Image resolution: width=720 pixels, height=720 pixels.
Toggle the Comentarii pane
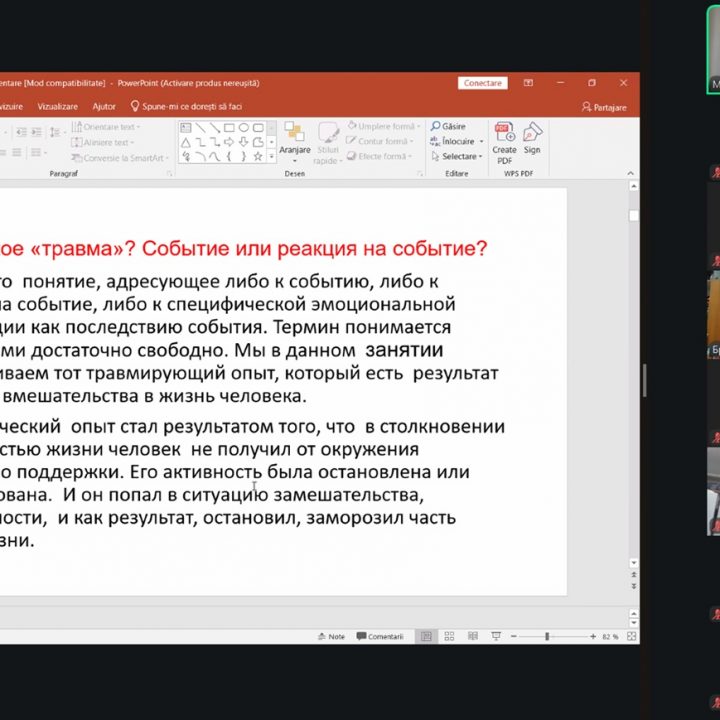tap(380, 636)
